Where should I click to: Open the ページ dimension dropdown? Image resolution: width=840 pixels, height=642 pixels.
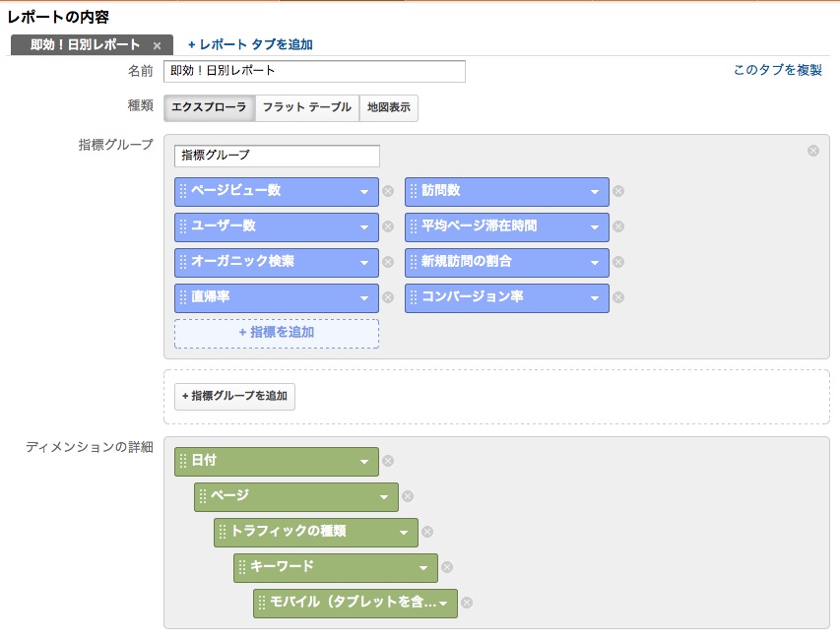384,497
